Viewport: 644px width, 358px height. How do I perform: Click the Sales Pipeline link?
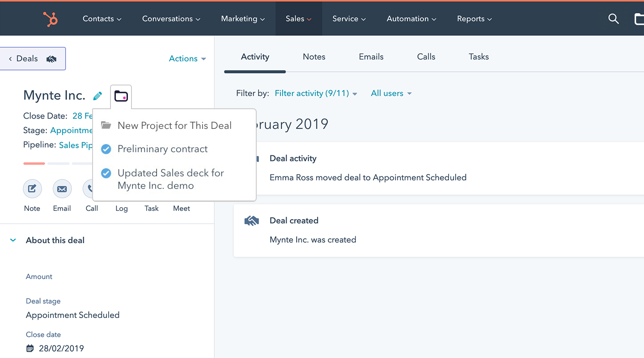pyautogui.click(x=76, y=145)
